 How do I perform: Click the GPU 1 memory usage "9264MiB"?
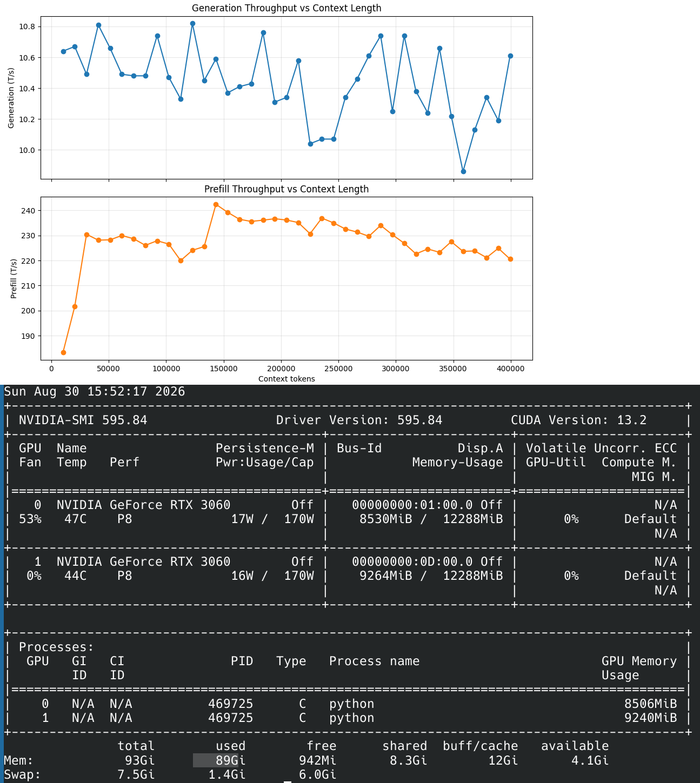tap(386, 576)
